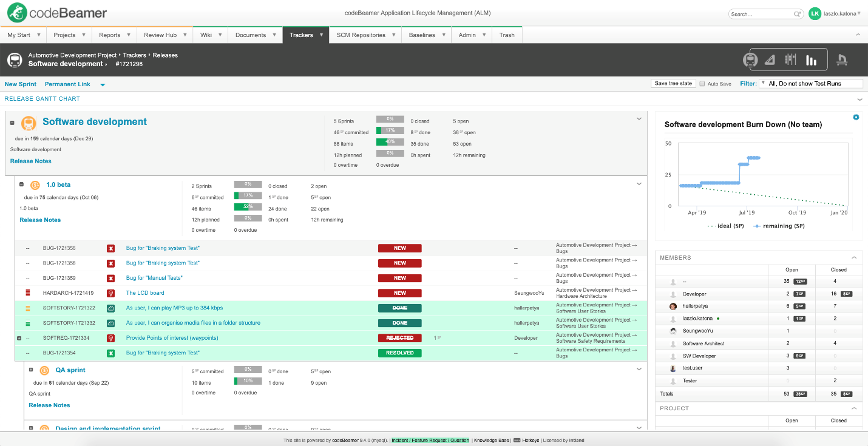Collapse the Release Gantt Chart section chevron
868x446 pixels.
tap(860, 99)
